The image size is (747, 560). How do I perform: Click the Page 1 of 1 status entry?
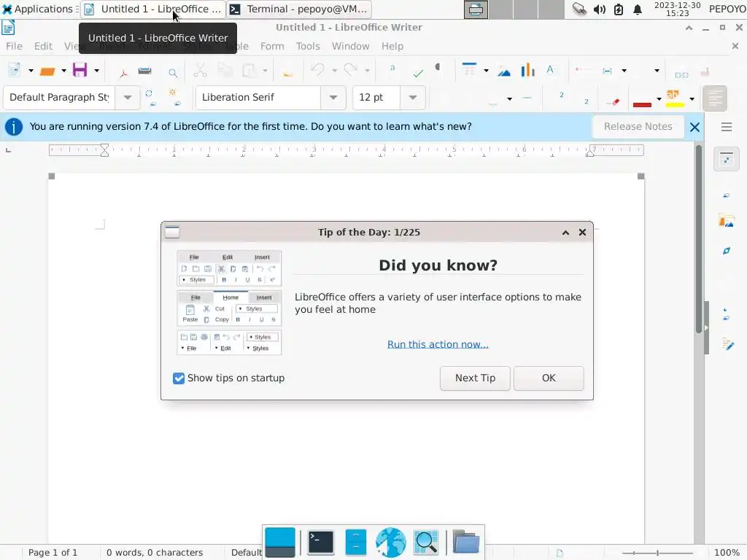53,553
